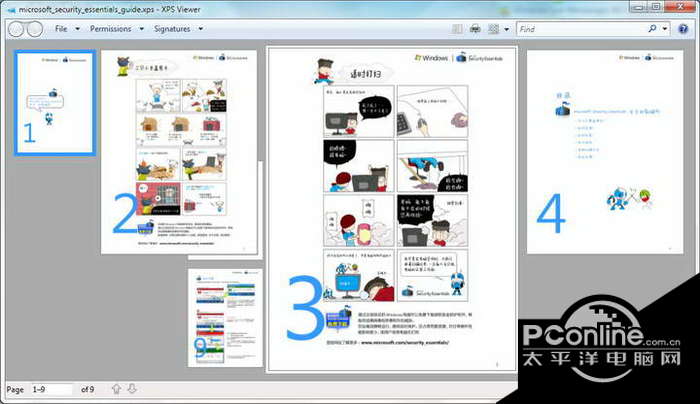The image size is (700, 404).
Task: Open the File menu
Action: coord(61,29)
